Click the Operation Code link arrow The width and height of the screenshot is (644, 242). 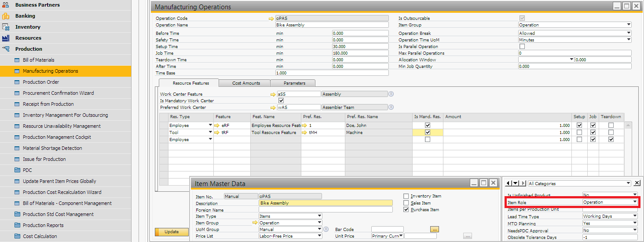(x=271, y=19)
